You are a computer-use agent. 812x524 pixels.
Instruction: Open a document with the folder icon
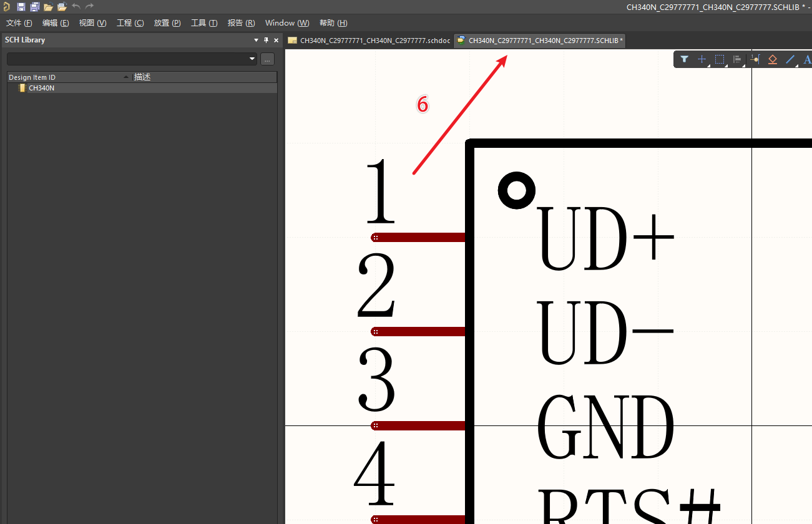point(48,7)
